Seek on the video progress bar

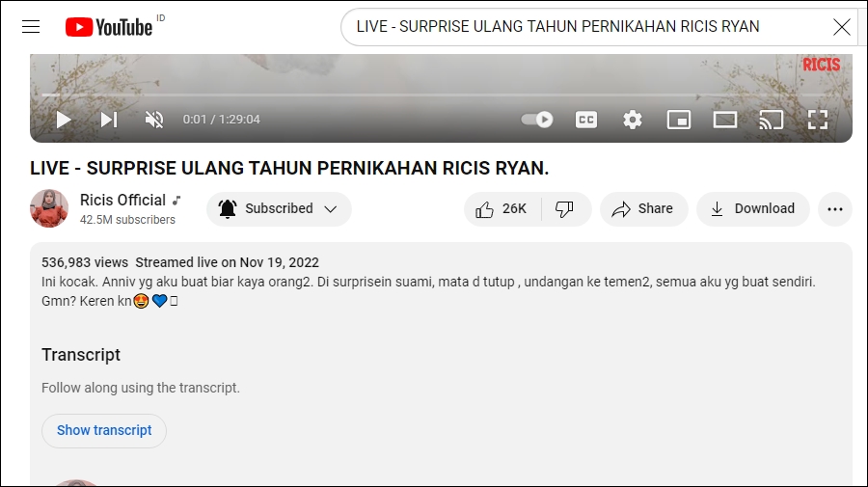441,95
